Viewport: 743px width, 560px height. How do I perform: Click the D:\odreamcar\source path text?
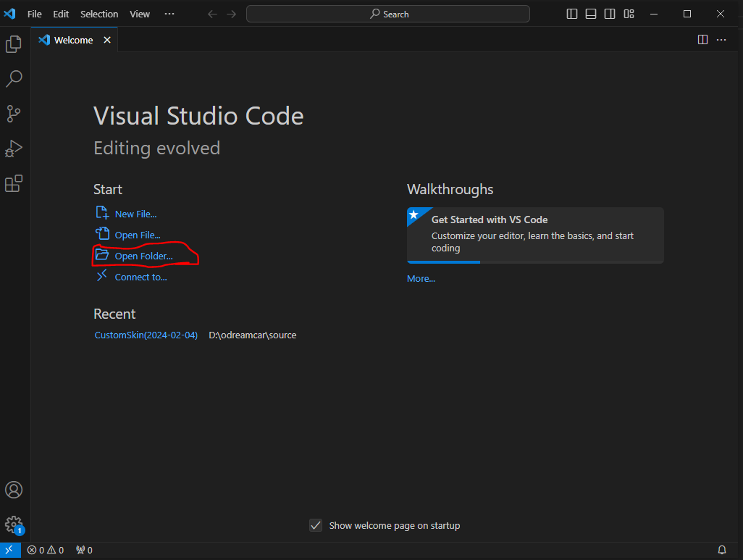pyautogui.click(x=253, y=335)
